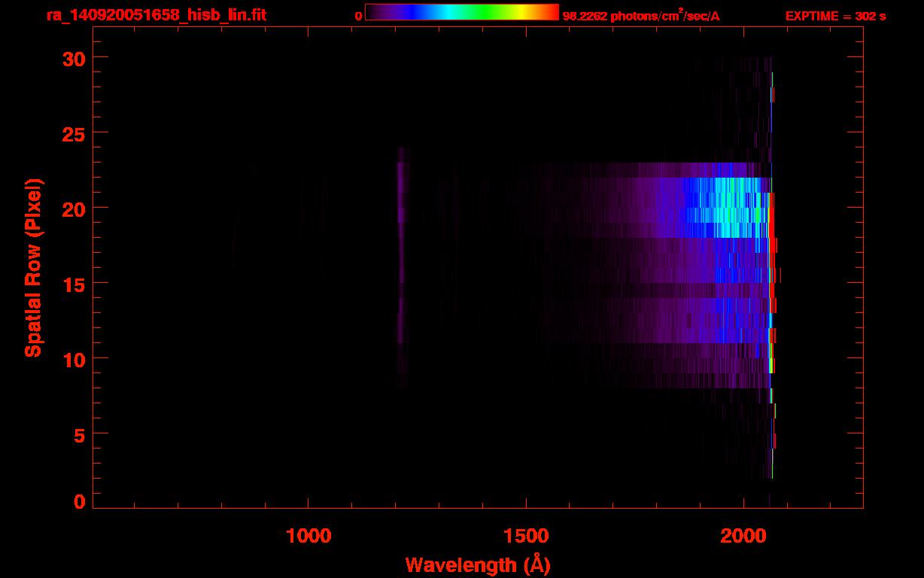The height and width of the screenshot is (578, 924).
Task: Click the 25 spatial row tick label
Action: click(74, 133)
